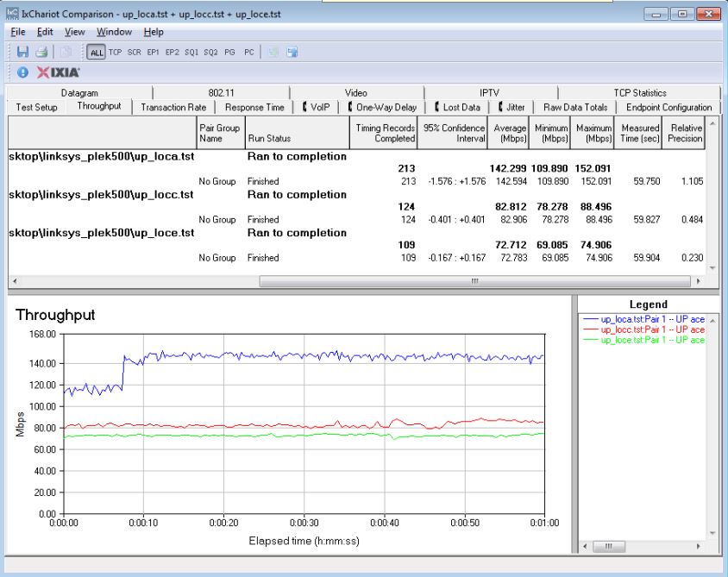The height and width of the screenshot is (577, 728).
Task: Select the PC filter button
Action: 249,53
